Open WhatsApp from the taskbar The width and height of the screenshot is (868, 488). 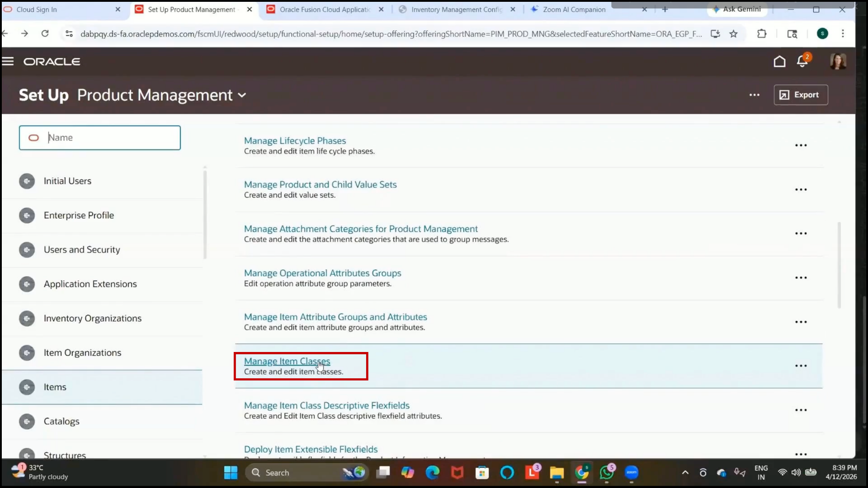pos(607,473)
